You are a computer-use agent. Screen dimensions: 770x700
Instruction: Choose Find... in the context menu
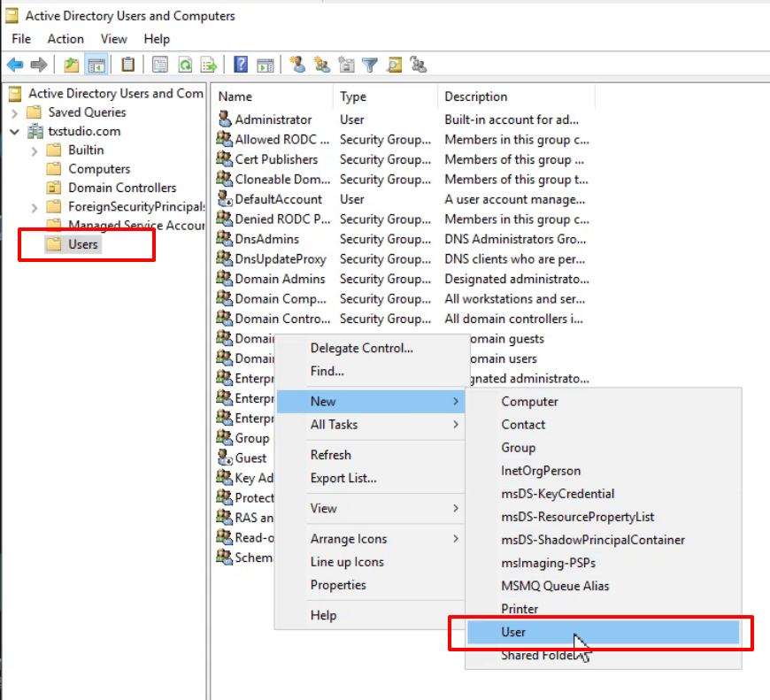[x=370, y=371]
